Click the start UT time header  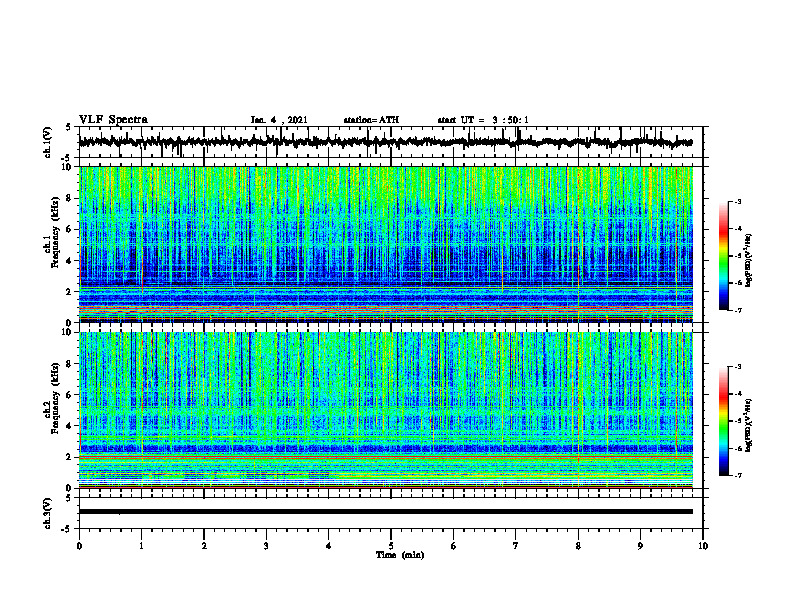coord(483,120)
